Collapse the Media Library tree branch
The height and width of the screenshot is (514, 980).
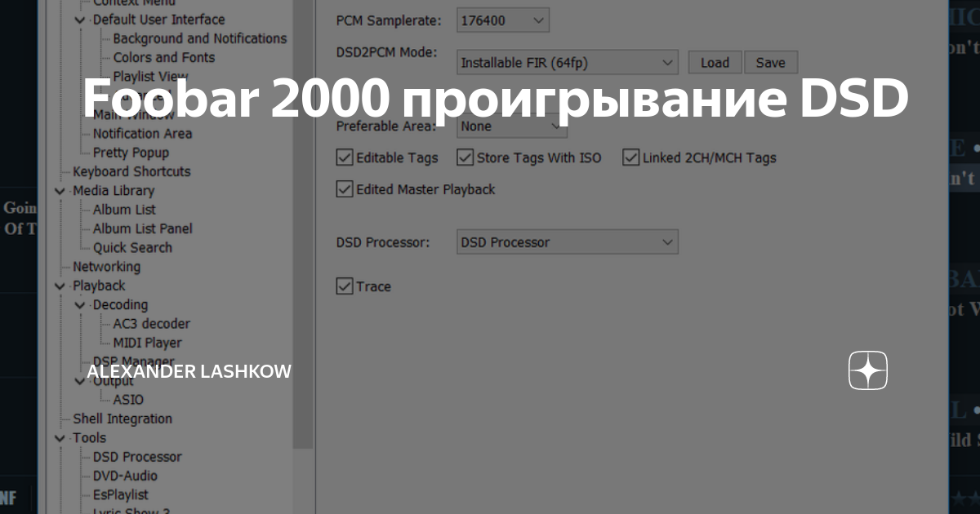(60, 190)
